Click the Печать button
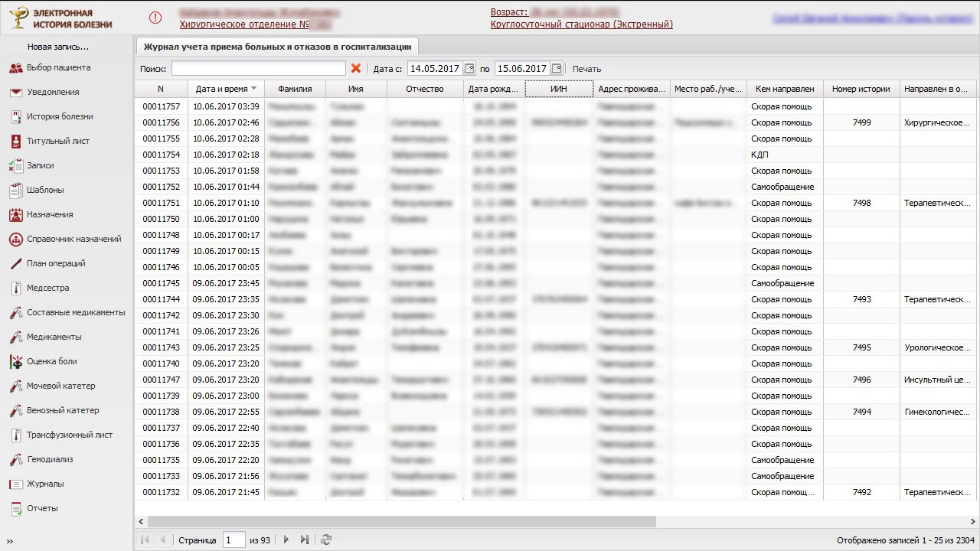Viewport: 980px width, 551px height. pyautogui.click(x=586, y=69)
